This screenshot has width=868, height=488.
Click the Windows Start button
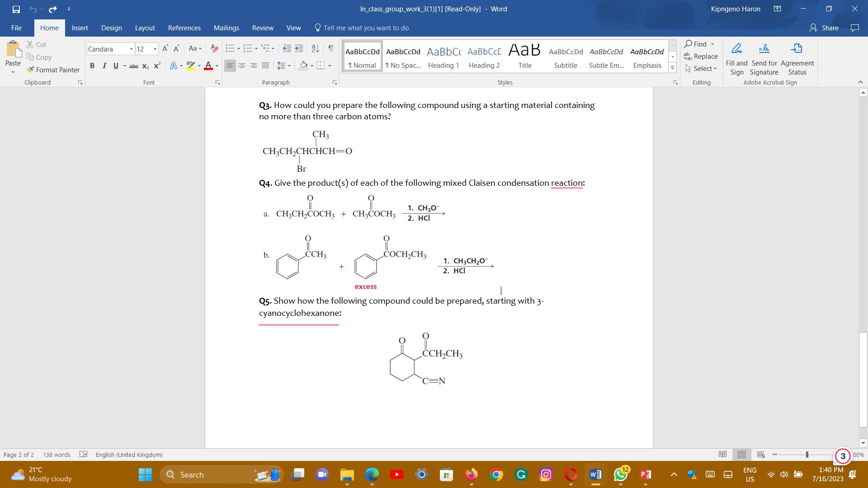145,474
